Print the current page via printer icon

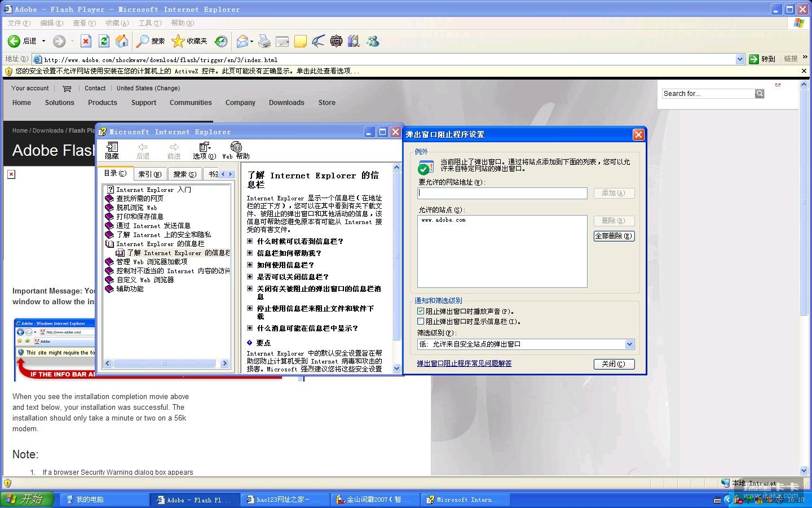click(264, 41)
